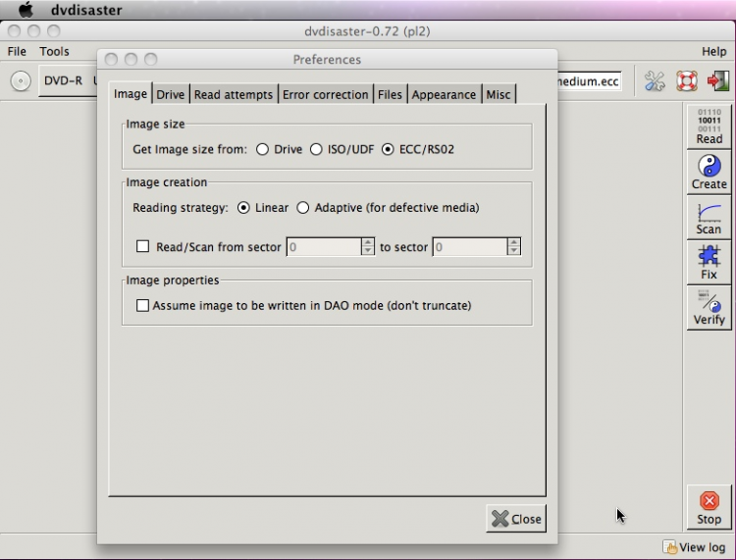The height and width of the screenshot is (560, 736).
Task: Switch to the Image tab
Action: (x=131, y=94)
